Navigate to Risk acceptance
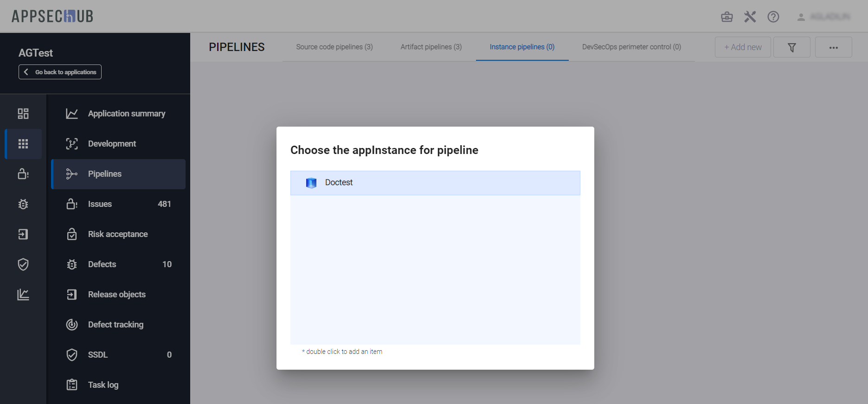Viewport: 868px width, 404px height. [x=118, y=234]
